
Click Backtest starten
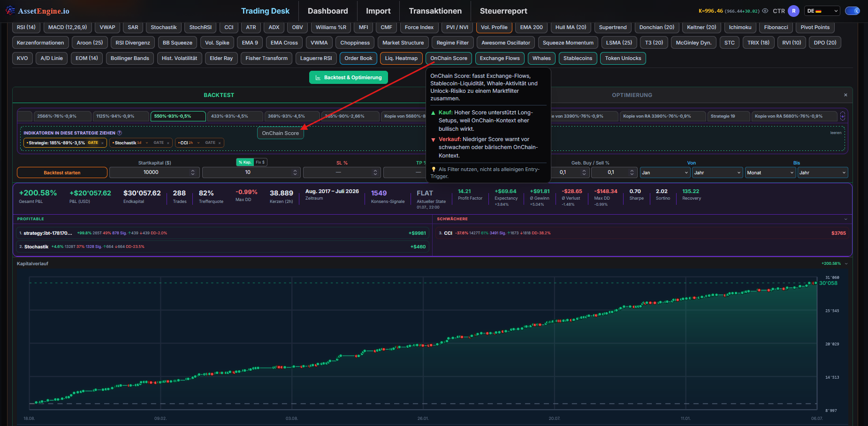point(62,172)
